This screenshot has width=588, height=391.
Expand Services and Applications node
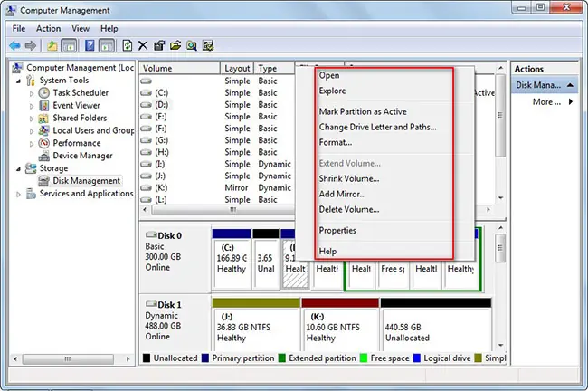[x=18, y=194]
